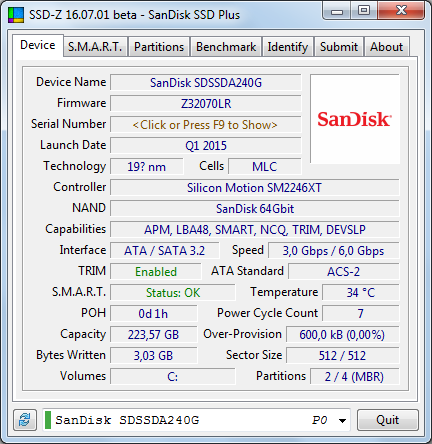Click the ATA Standard value ACS-2
Screen dimensions: 432x444
344,272
